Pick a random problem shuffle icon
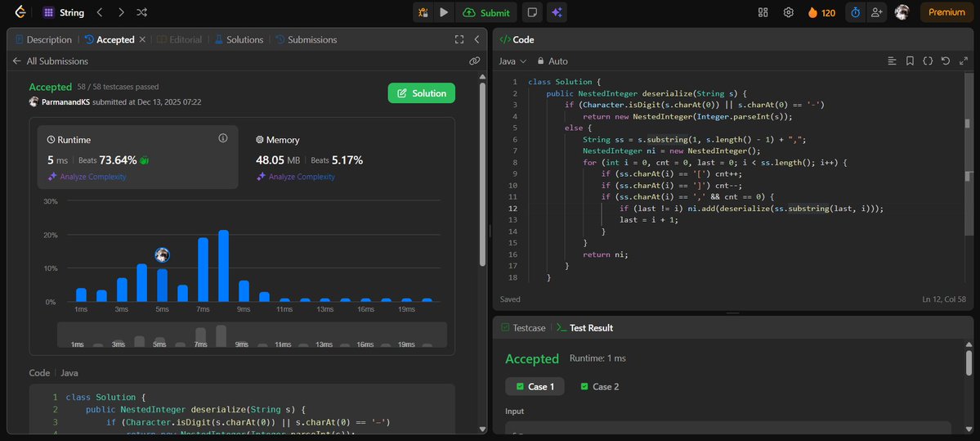980x441 pixels. (142, 12)
